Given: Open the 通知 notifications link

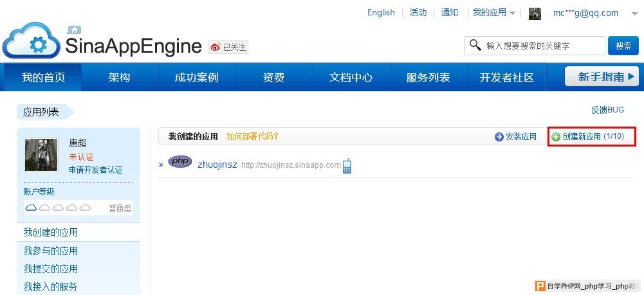Looking at the screenshot, I should [x=450, y=13].
